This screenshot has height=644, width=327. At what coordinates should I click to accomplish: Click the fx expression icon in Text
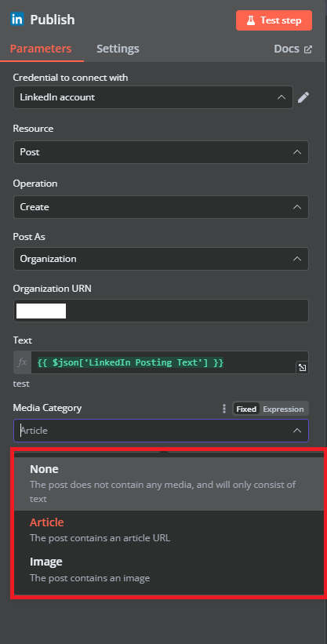23,362
